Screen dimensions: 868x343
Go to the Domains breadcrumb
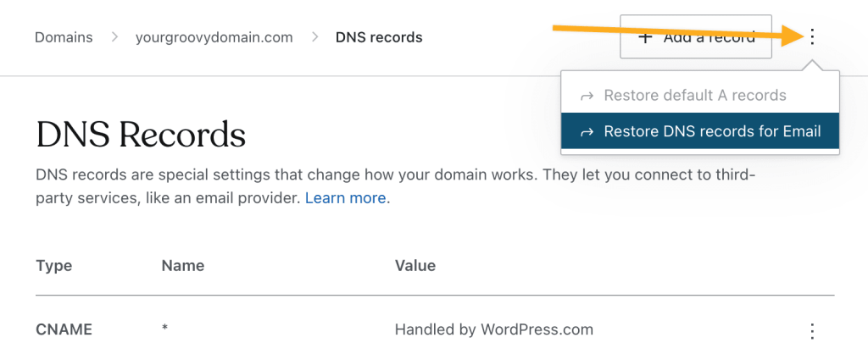coord(64,37)
